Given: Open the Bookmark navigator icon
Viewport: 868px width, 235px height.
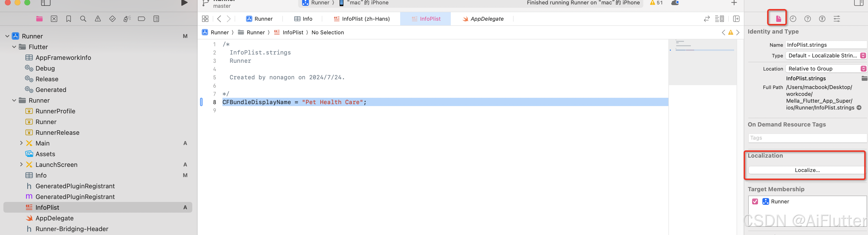Looking at the screenshot, I should 69,19.
